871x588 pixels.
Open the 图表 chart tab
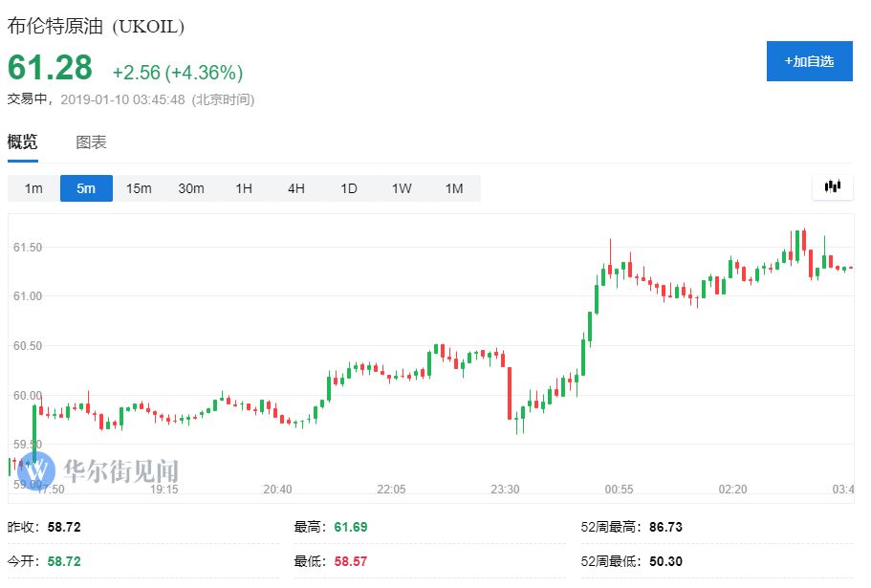click(91, 142)
